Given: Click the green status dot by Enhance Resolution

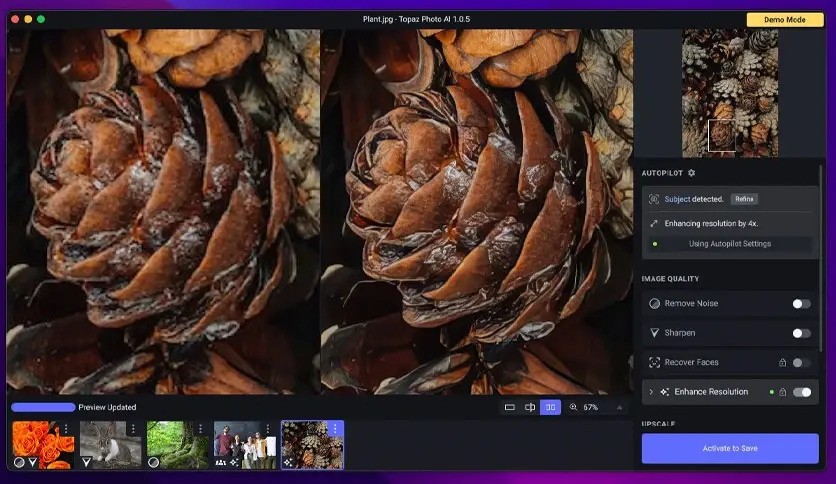Looking at the screenshot, I should pos(771,392).
